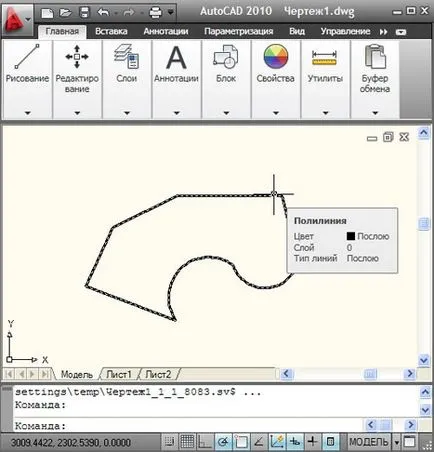This screenshot has width=434, height=452.
Task: Expand the Утилиты panel arrow
Action: pyautogui.click(x=325, y=113)
